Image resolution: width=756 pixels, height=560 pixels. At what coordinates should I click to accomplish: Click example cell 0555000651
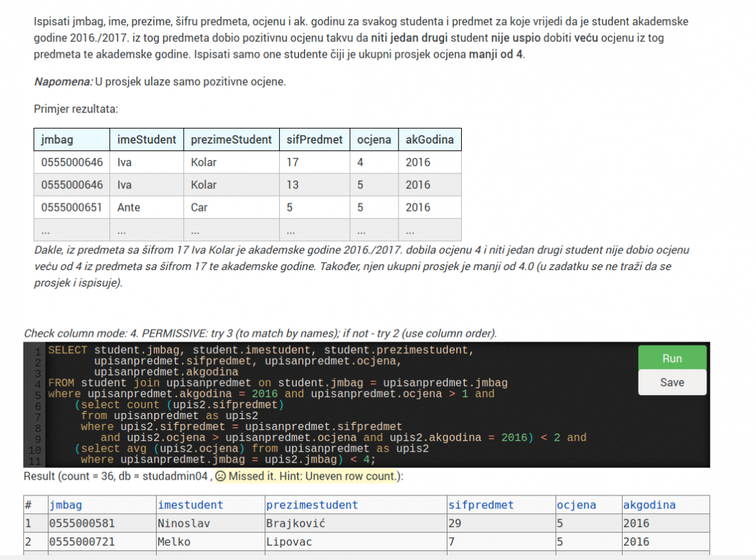(72, 208)
